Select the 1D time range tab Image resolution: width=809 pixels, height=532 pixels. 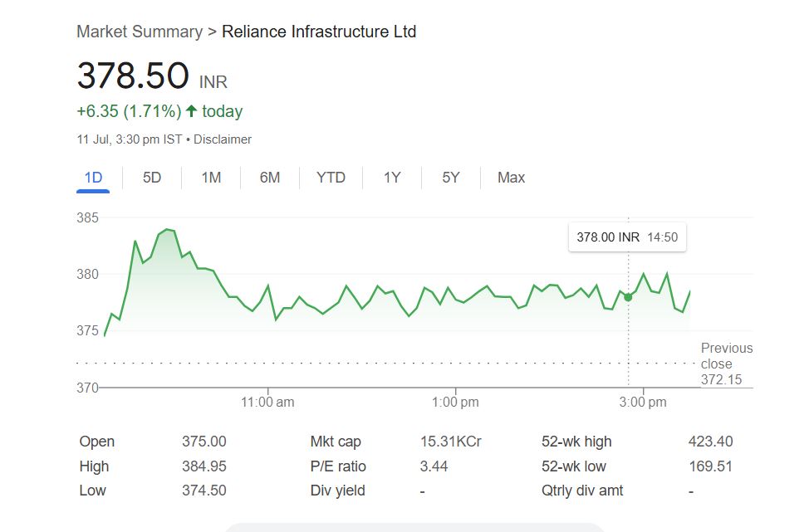(93, 178)
